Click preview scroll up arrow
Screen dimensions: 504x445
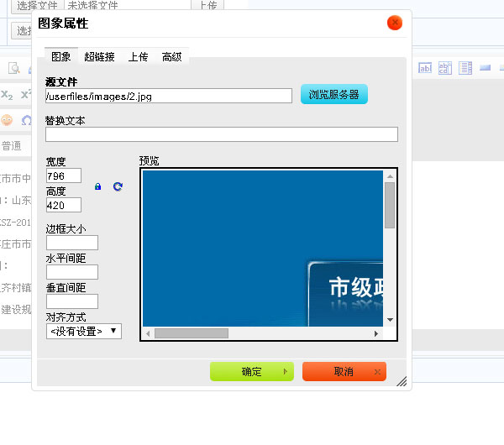(390, 176)
